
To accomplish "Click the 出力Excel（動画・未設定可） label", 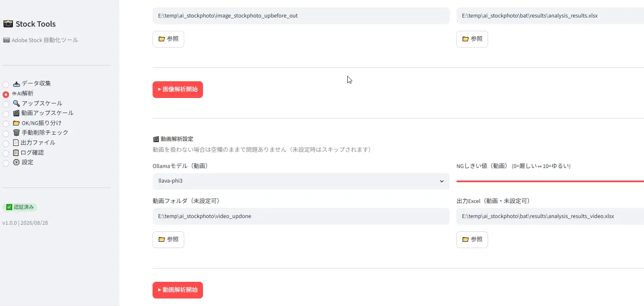I will [x=493, y=201].
